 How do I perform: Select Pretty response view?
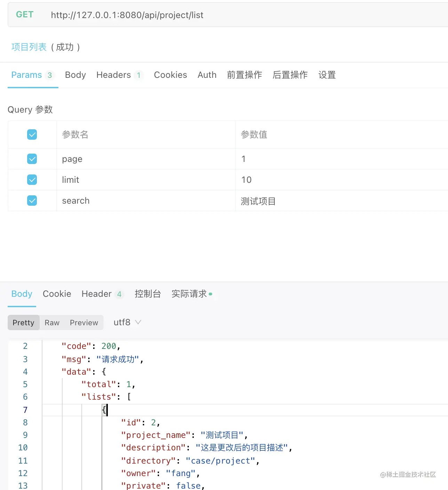(24, 322)
